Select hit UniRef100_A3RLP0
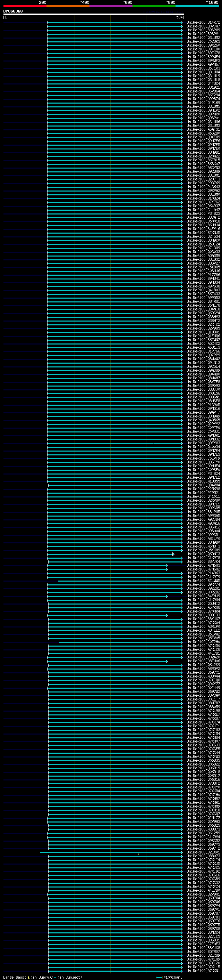Image resolution: width=222 pixels, height=980 pixels. (203, 626)
